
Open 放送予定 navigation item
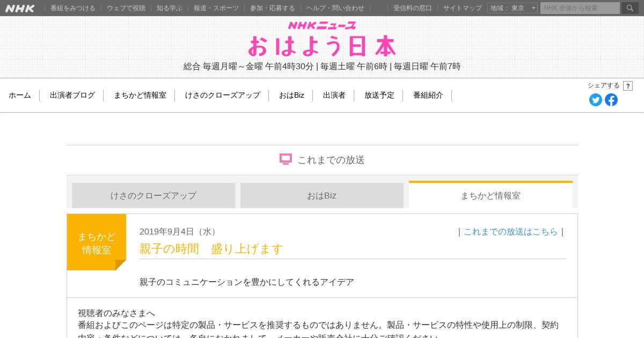tap(379, 95)
